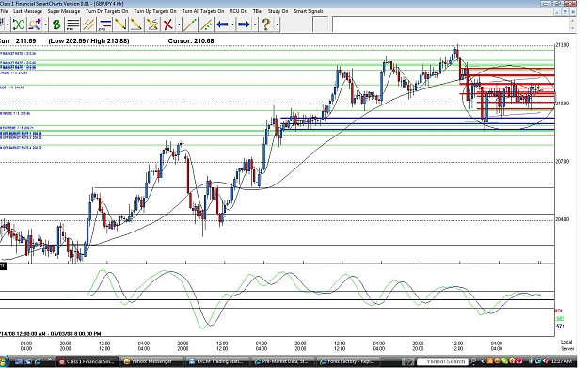The image size is (588, 368).
Task: Toggle the RCU On menu item
Action: pos(238,11)
